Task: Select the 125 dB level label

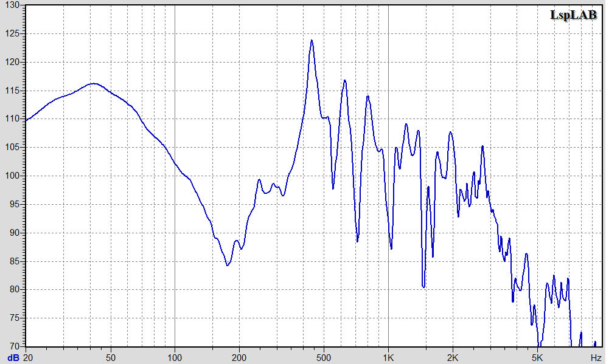Action: click(x=12, y=33)
